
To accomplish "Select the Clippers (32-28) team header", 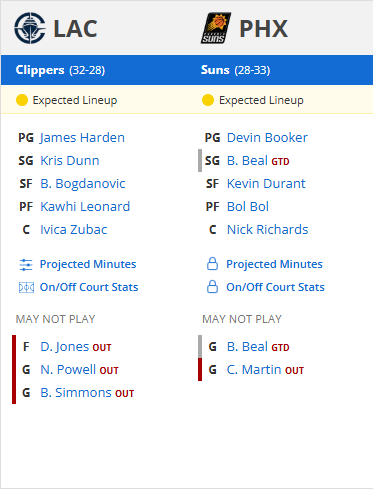I will tap(60, 70).
